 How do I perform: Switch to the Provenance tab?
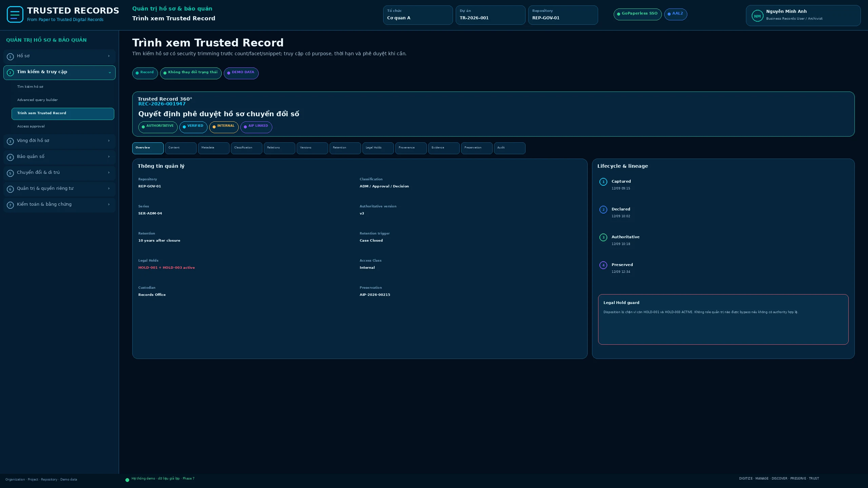pos(411,148)
